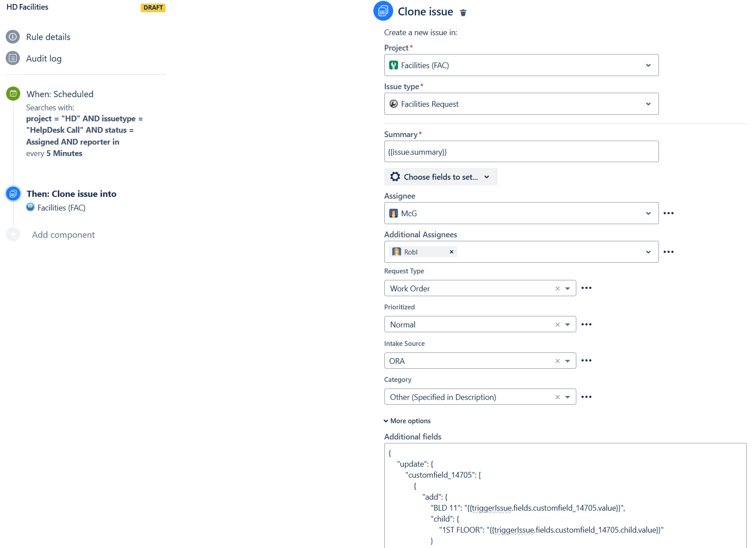Clear the Work Order request type value
The image size is (756, 548).
click(557, 288)
